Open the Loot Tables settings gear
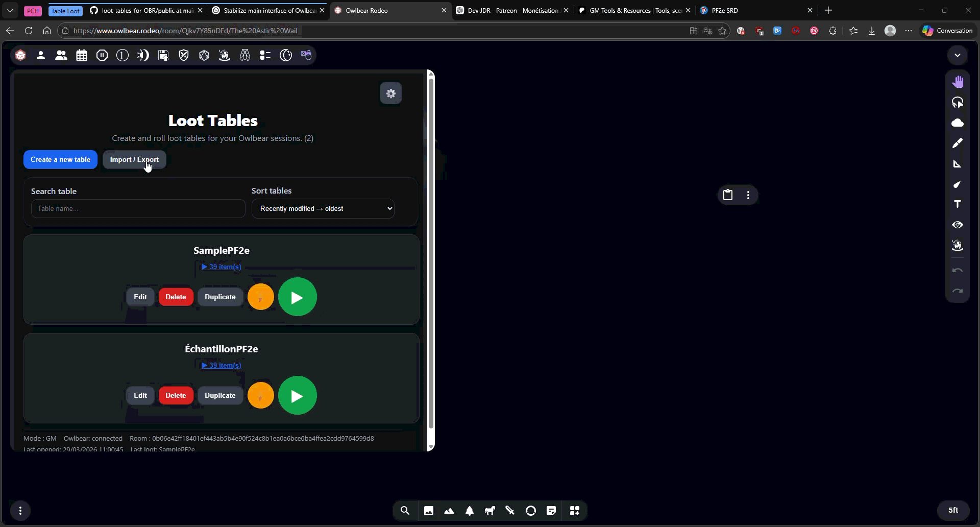 (x=391, y=93)
